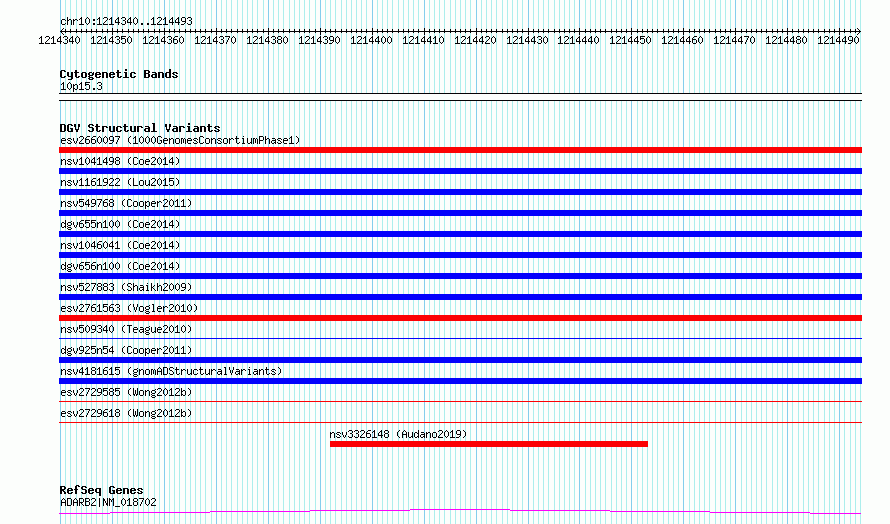
Task: Click the blue dgv655n100 bar
Action: [460, 234]
